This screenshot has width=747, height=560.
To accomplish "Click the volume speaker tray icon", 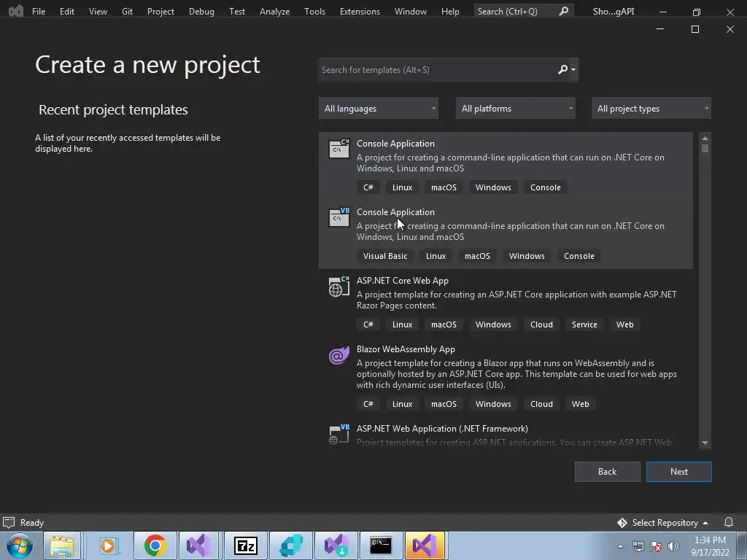I will tap(673, 546).
